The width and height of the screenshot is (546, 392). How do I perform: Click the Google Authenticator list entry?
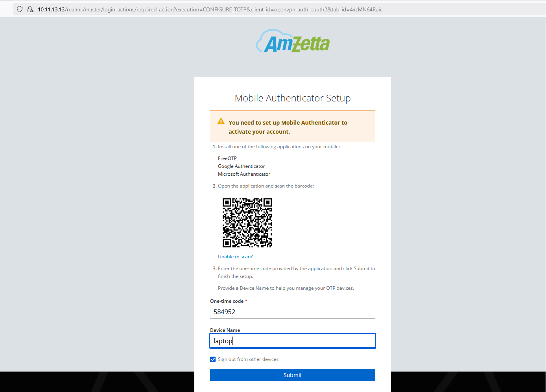click(x=241, y=166)
